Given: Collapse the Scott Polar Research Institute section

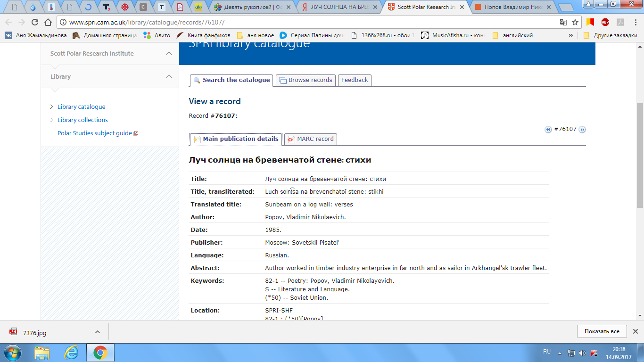Looking at the screenshot, I should pos(169,54).
